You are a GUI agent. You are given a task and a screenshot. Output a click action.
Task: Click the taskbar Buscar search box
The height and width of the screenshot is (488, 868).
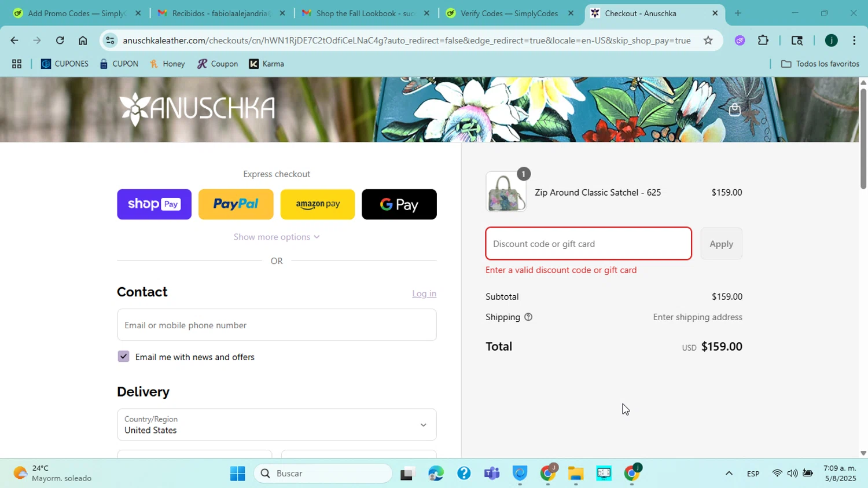point(323,474)
